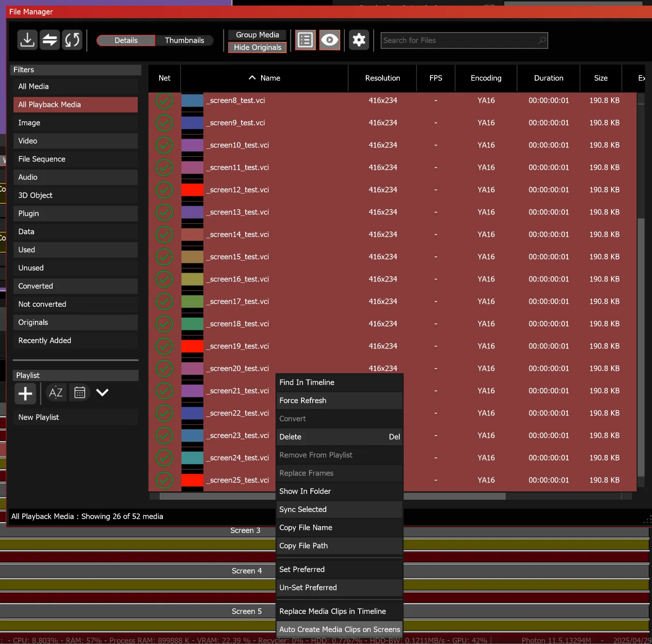Choose Set Preferred menu entry

click(x=339, y=570)
